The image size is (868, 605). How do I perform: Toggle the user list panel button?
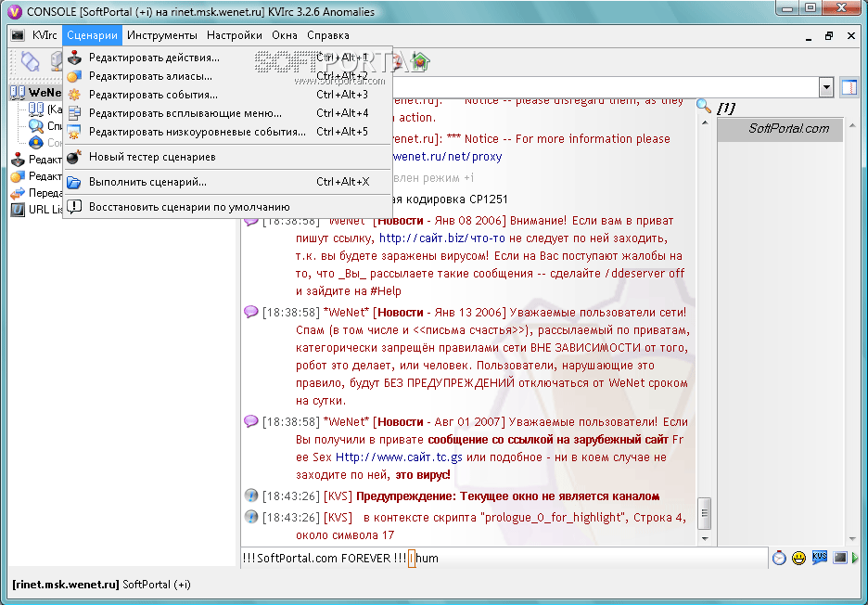(x=849, y=87)
